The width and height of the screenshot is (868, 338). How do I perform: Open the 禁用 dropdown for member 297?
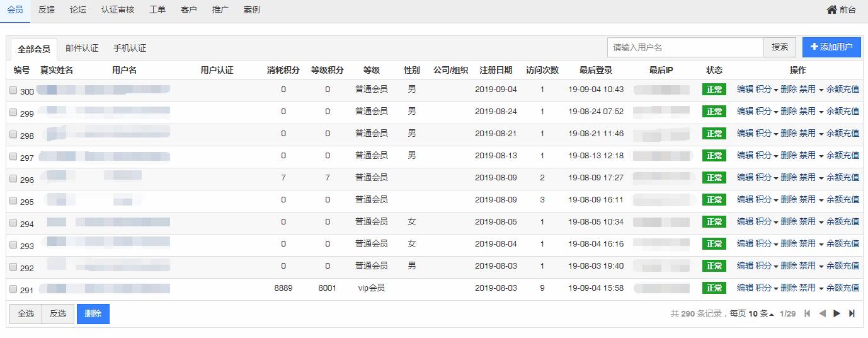click(x=811, y=156)
